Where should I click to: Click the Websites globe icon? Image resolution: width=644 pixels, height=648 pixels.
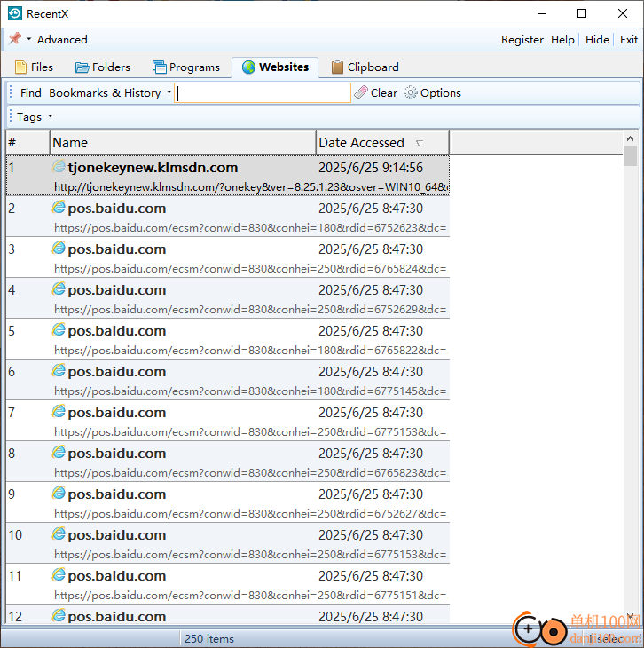(x=248, y=67)
